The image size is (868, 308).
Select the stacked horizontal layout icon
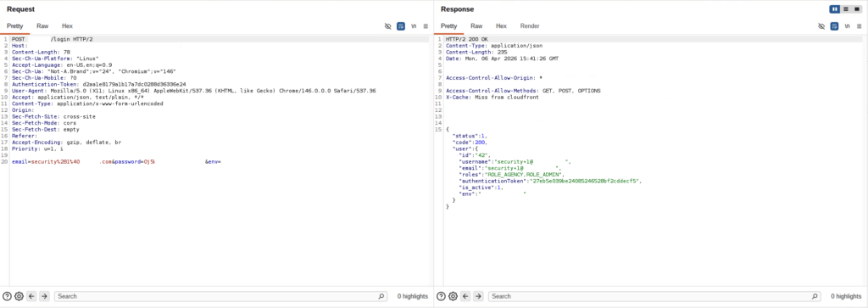845,9
